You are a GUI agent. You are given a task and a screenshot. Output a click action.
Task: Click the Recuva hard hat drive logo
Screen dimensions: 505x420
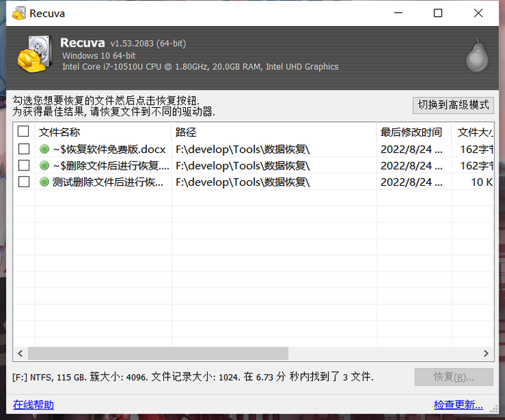click(35, 54)
